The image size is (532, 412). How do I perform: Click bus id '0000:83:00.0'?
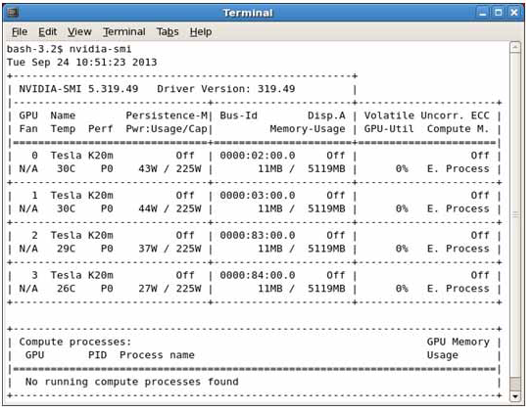(x=258, y=236)
